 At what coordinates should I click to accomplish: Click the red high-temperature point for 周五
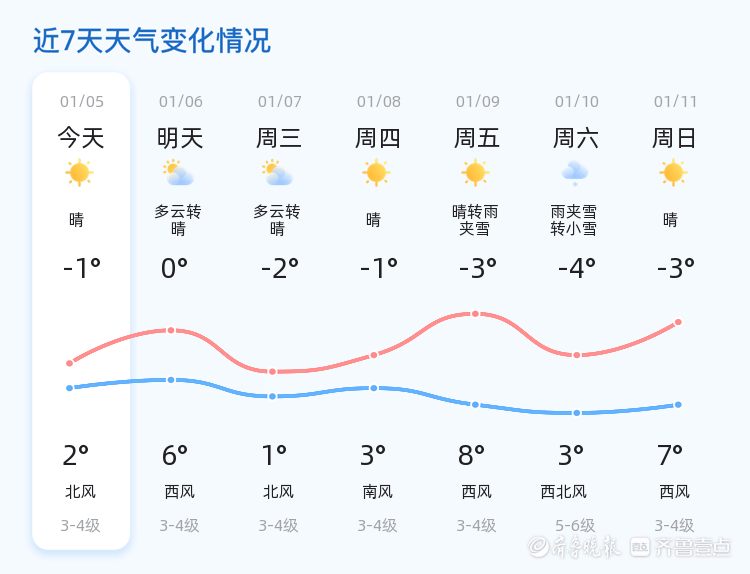coord(475,314)
